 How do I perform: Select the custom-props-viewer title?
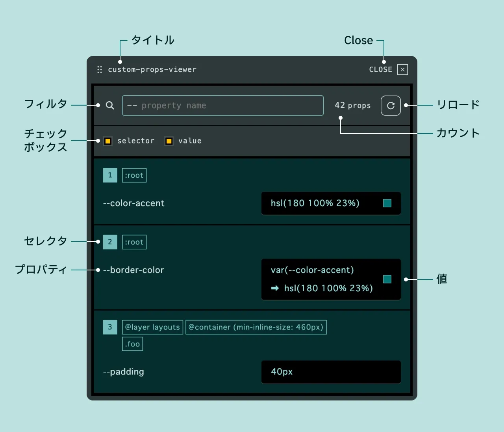click(x=152, y=69)
